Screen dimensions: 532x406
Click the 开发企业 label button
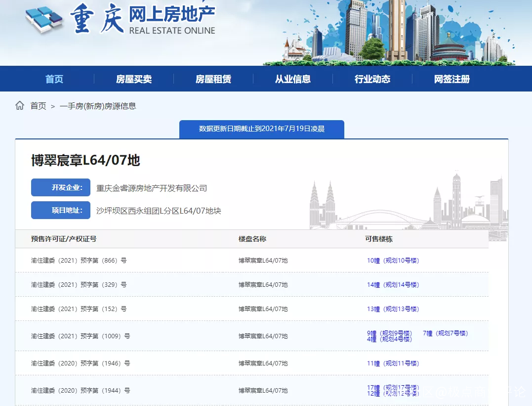pos(61,188)
